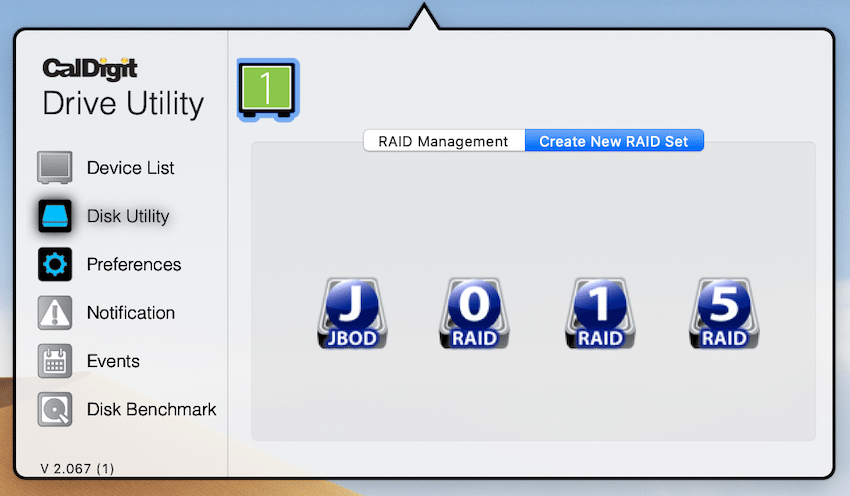Click the blue Disk Utility drive icon
Viewport: 850px width, 496px height.
(x=55, y=216)
